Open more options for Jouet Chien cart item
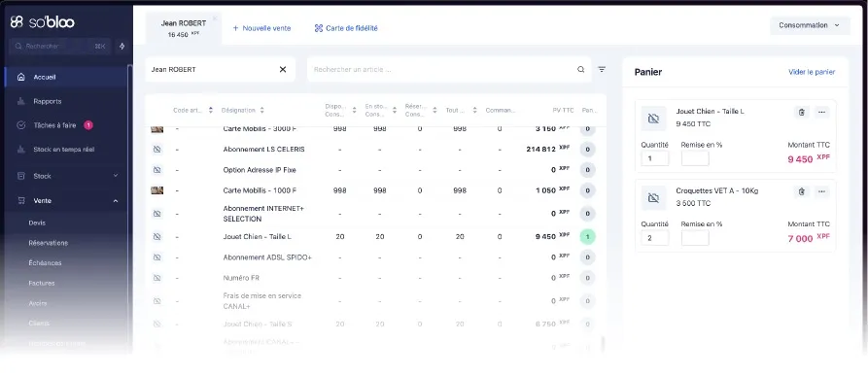 (x=822, y=113)
